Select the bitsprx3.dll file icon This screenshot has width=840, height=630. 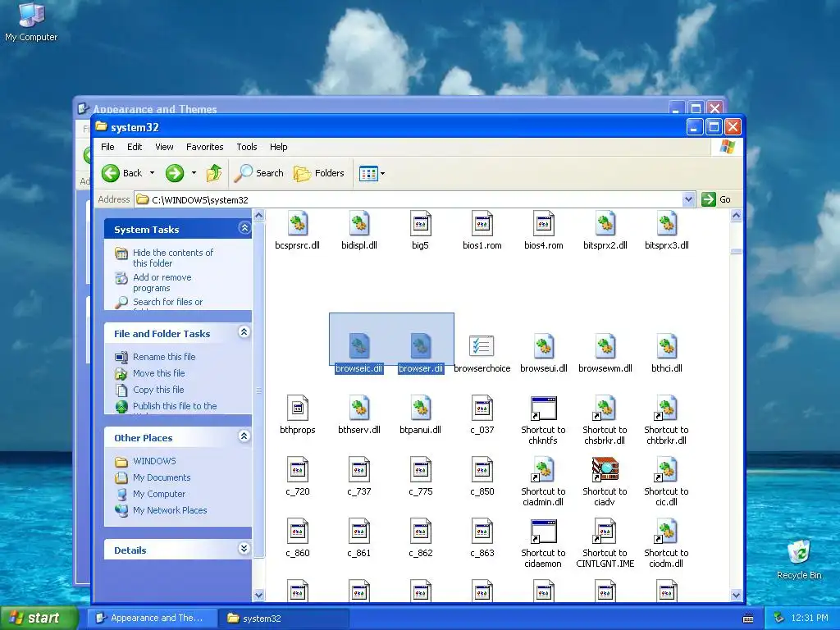(x=667, y=223)
